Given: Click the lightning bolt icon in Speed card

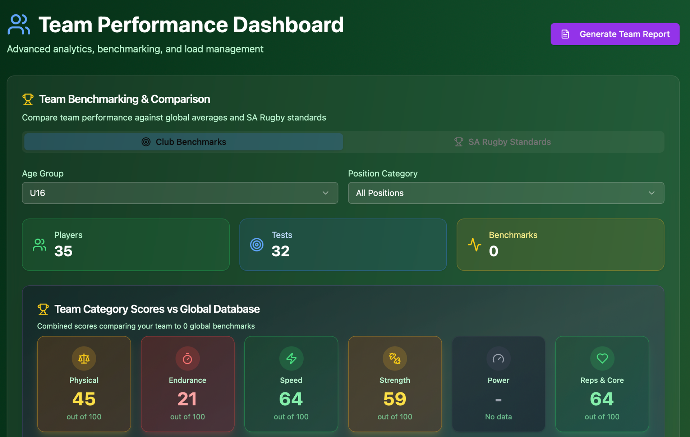Looking at the screenshot, I should [x=291, y=358].
